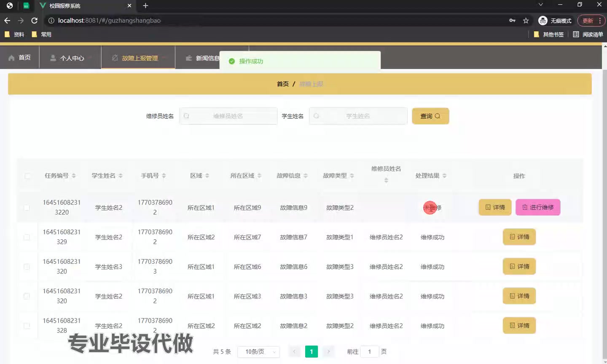Bookmark this page with star icon

point(526,21)
